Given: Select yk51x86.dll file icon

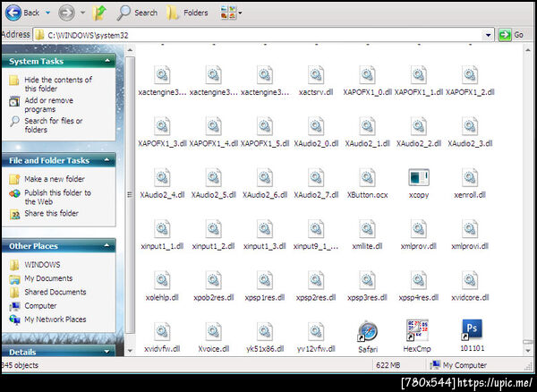Looking at the screenshot, I should (x=265, y=331).
